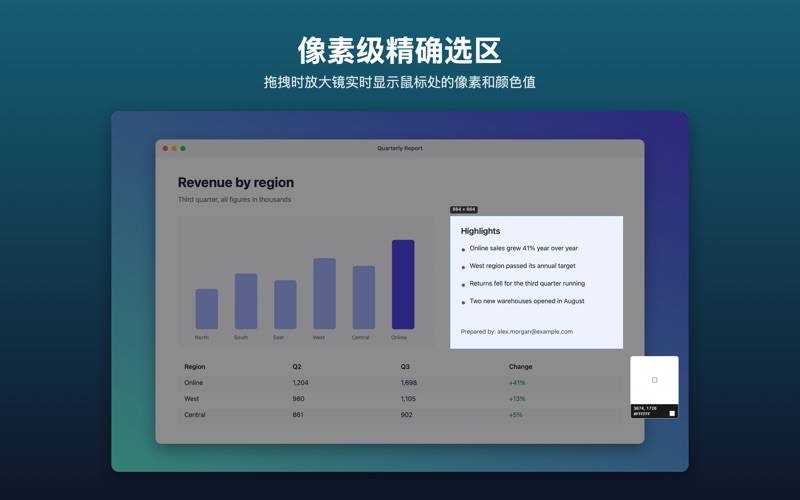Viewport: 800px width, 500px height.
Task: Click "Third quarter, all figures in thousands" subtitle
Action: tap(235, 199)
